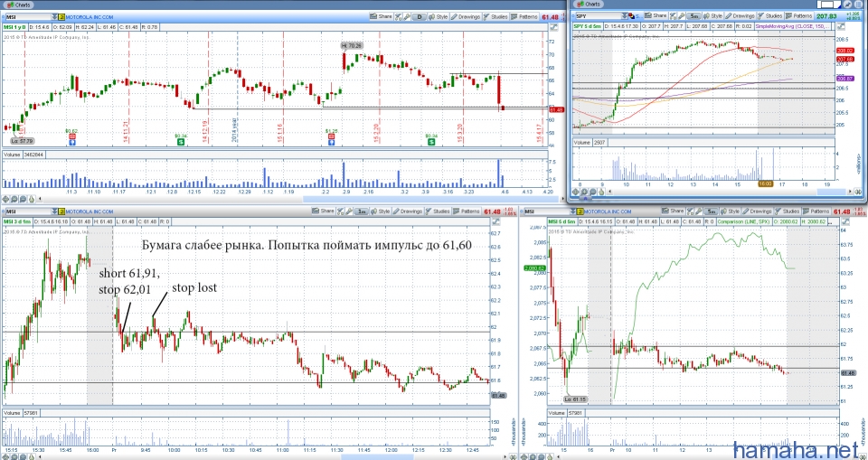Viewport: 868px width, 460px height.
Task: Expand the symbol dropdown arrow in SPY chart
Action: point(625,16)
